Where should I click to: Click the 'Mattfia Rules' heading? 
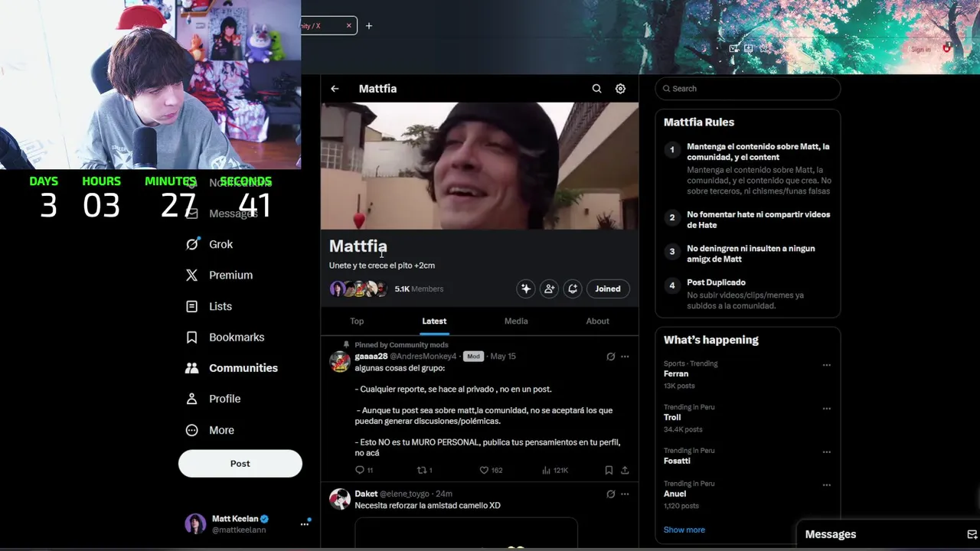[x=699, y=122]
